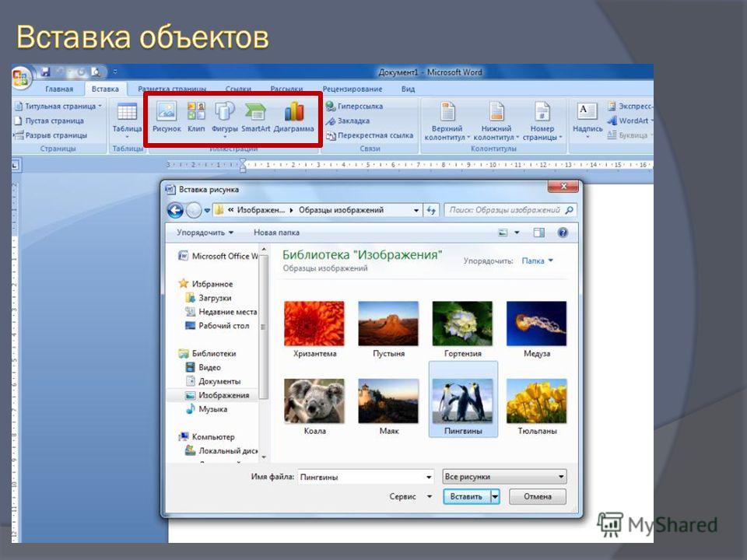This screenshot has width=747, height=560.
Task: Switch to the Главная tab
Action: click(x=59, y=89)
